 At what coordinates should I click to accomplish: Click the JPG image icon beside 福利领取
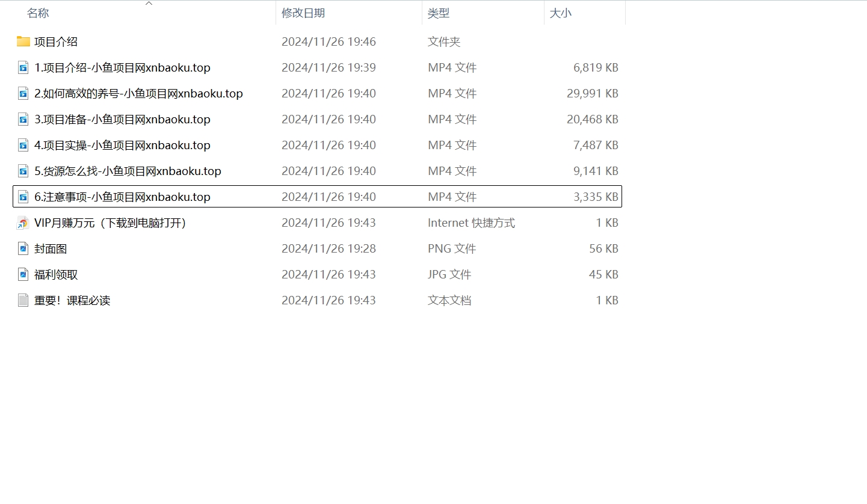click(22, 274)
